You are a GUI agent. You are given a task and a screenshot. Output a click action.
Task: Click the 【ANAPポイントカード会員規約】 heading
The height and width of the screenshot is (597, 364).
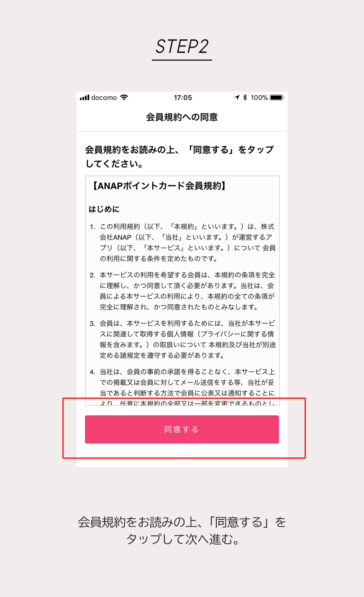[x=159, y=186]
